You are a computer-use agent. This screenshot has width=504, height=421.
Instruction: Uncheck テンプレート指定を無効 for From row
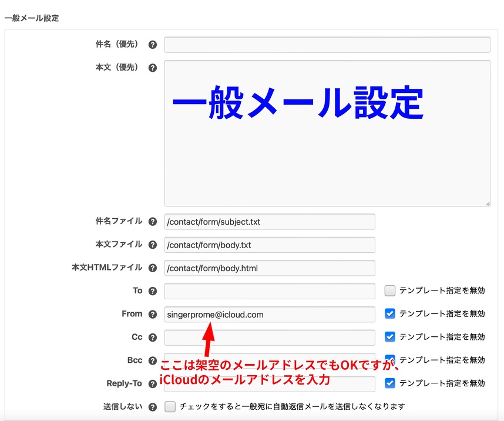[x=390, y=313]
